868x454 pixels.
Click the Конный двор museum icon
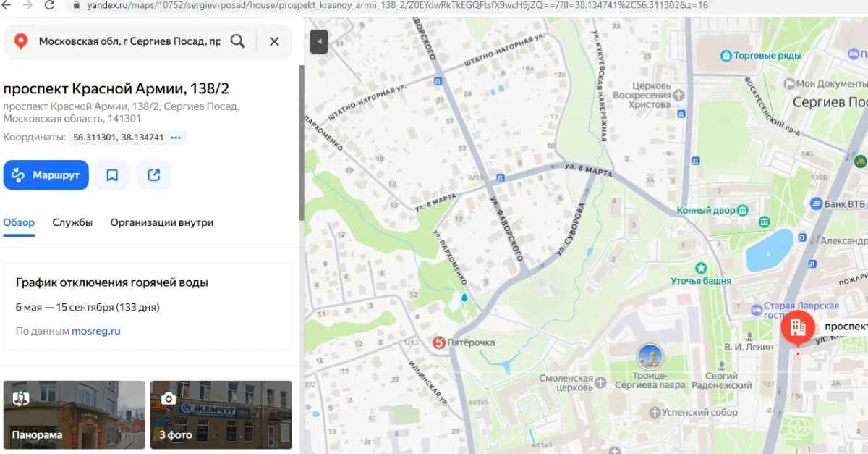tap(744, 210)
